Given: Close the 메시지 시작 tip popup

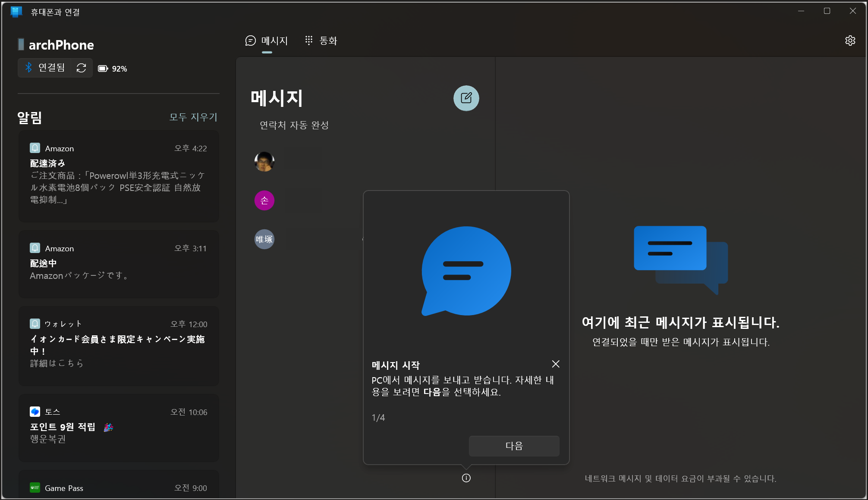Looking at the screenshot, I should click(x=556, y=364).
